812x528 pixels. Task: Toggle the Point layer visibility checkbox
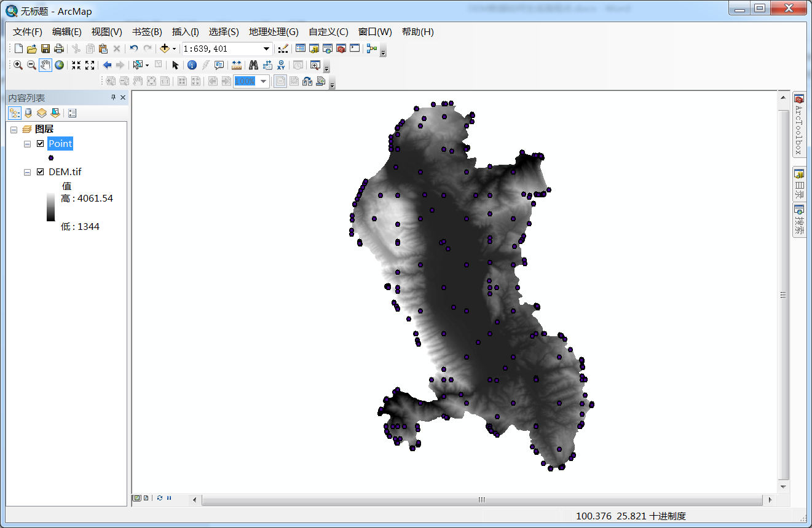point(41,144)
